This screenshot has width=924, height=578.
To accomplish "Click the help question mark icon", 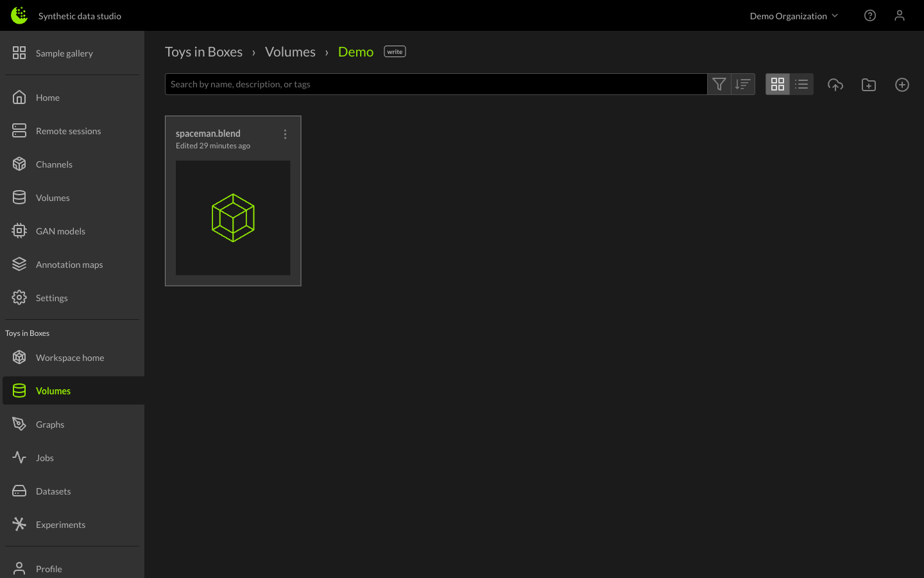I will [870, 15].
